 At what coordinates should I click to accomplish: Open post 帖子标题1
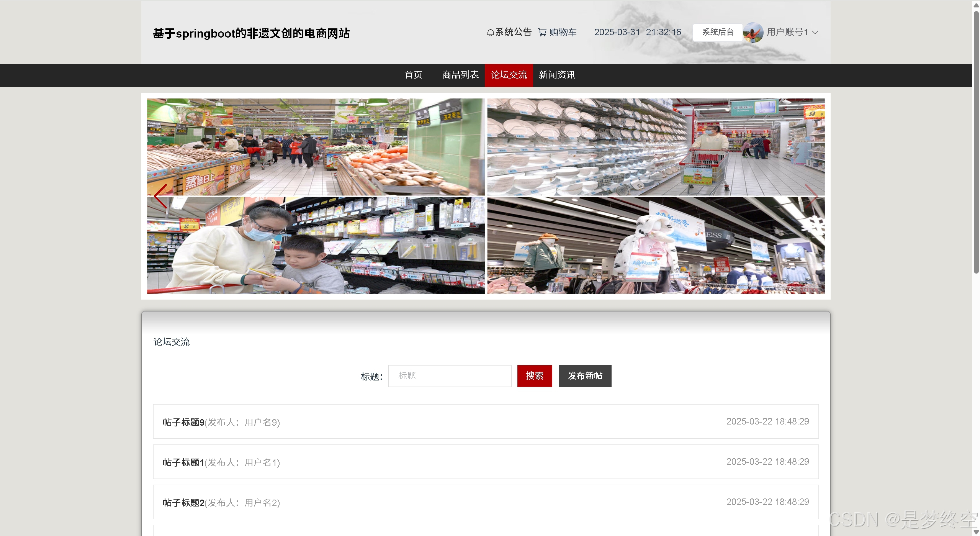[183, 462]
